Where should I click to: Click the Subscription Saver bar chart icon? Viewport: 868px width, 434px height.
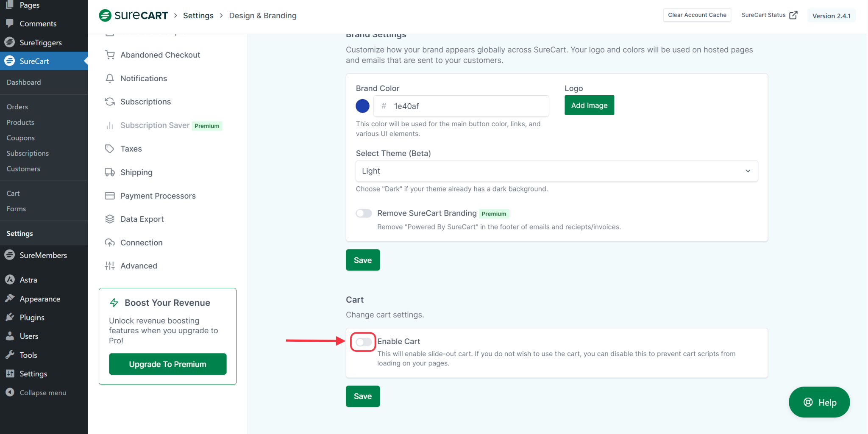tap(110, 125)
